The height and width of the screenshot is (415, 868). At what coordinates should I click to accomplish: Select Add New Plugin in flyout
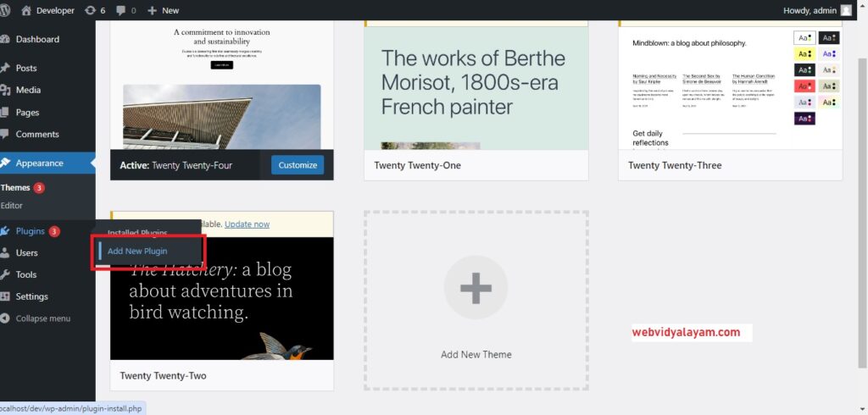137,251
